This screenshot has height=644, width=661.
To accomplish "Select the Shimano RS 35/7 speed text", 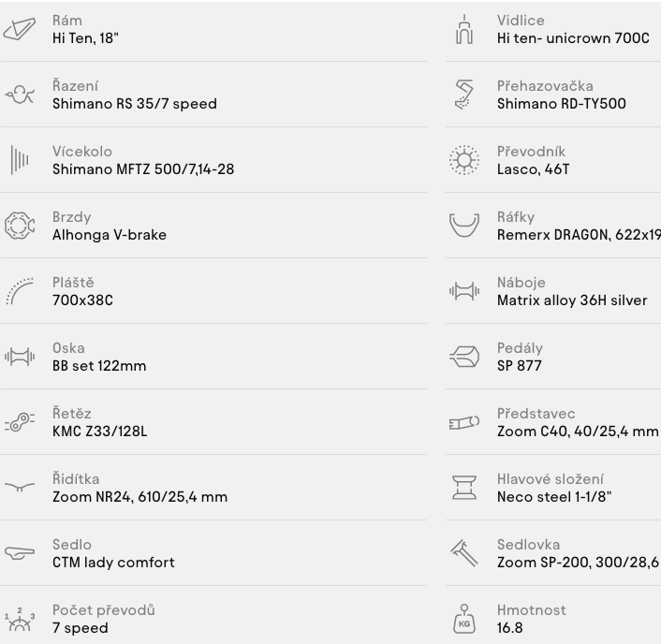I will [x=135, y=104].
